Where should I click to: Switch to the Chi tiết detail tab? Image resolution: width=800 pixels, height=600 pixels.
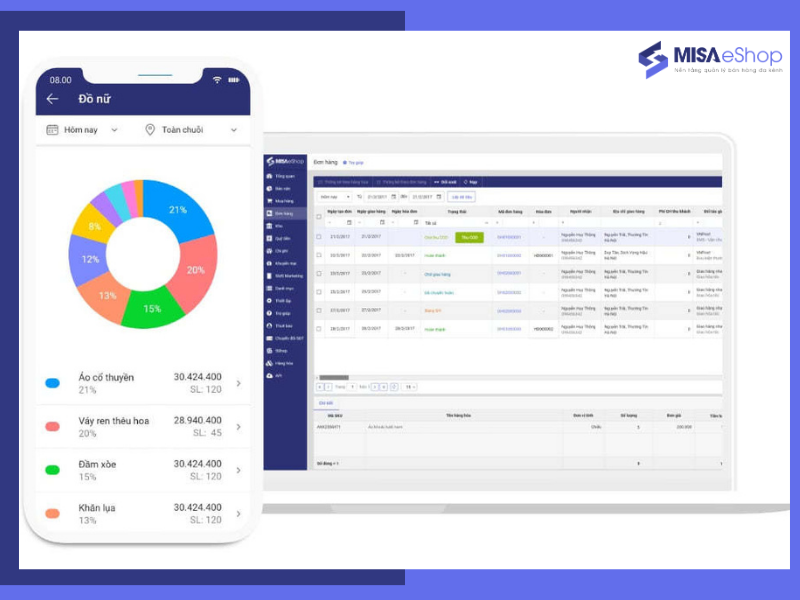click(x=326, y=403)
